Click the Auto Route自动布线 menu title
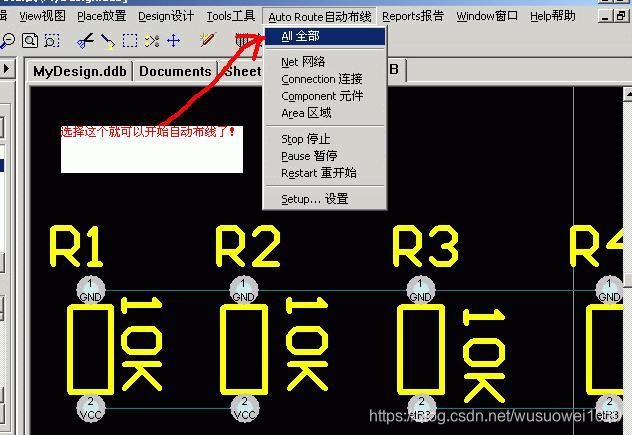Screen dimensions: 632x435 click(320, 17)
